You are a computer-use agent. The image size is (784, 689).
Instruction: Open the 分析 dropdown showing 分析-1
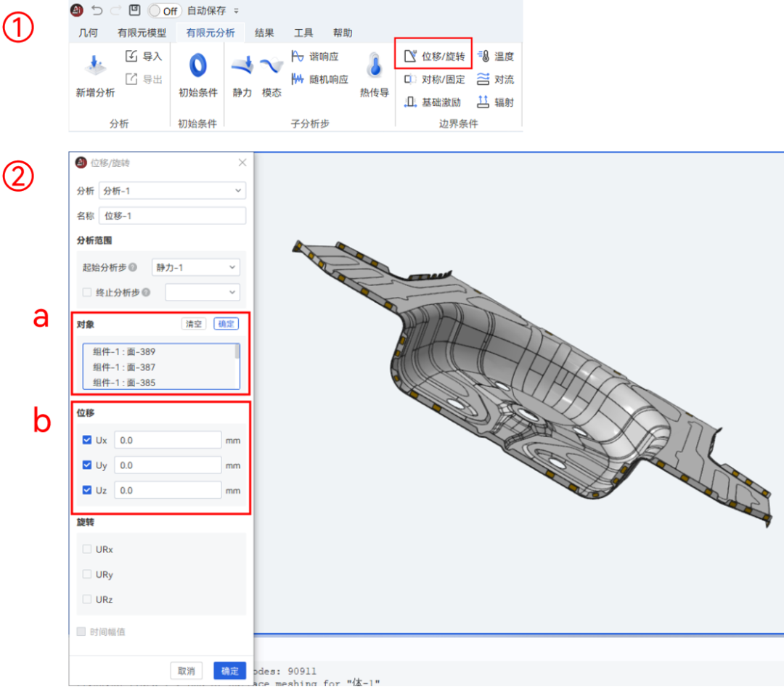172,190
